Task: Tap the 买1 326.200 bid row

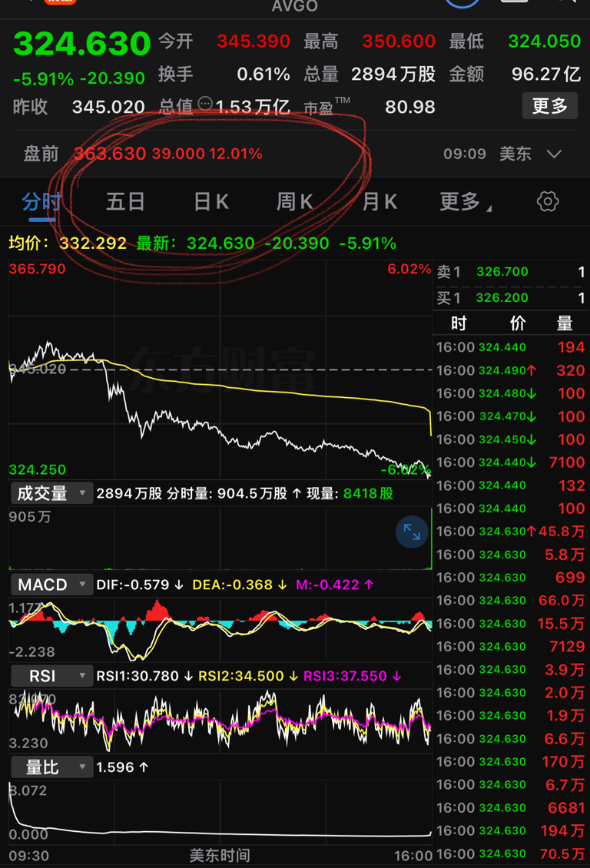Action: (510, 298)
